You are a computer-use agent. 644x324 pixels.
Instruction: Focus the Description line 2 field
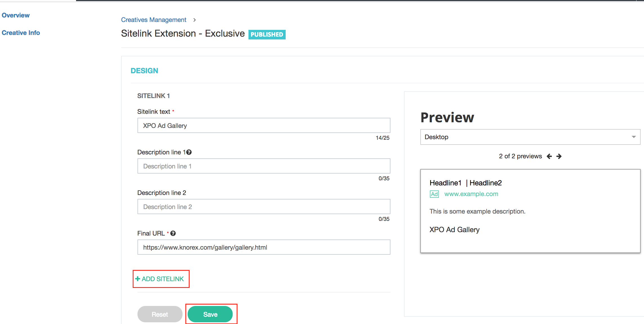point(264,207)
